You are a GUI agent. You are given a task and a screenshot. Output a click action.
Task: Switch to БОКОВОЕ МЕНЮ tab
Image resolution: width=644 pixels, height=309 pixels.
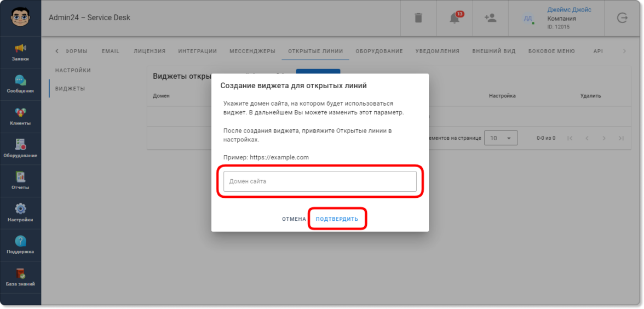pos(551,51)
